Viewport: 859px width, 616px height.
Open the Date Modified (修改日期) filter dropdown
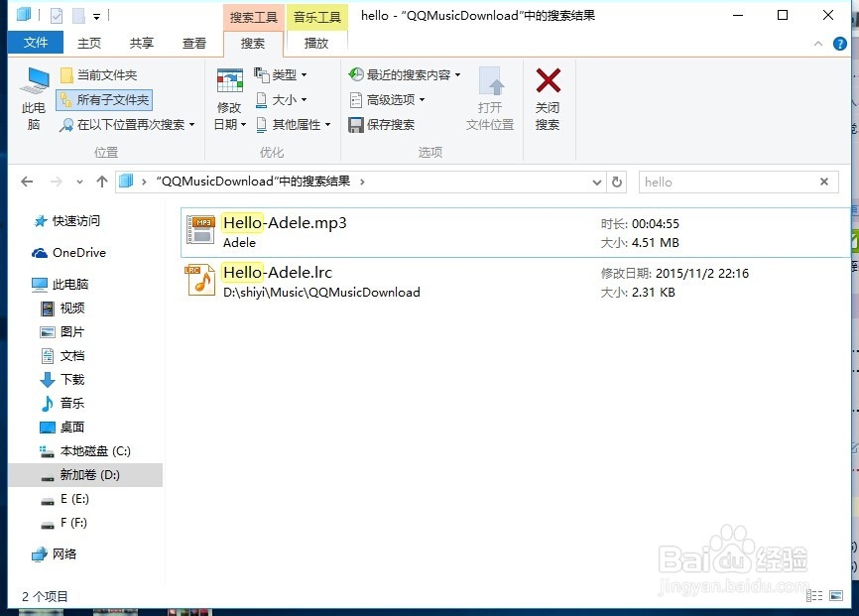(230, 99)
